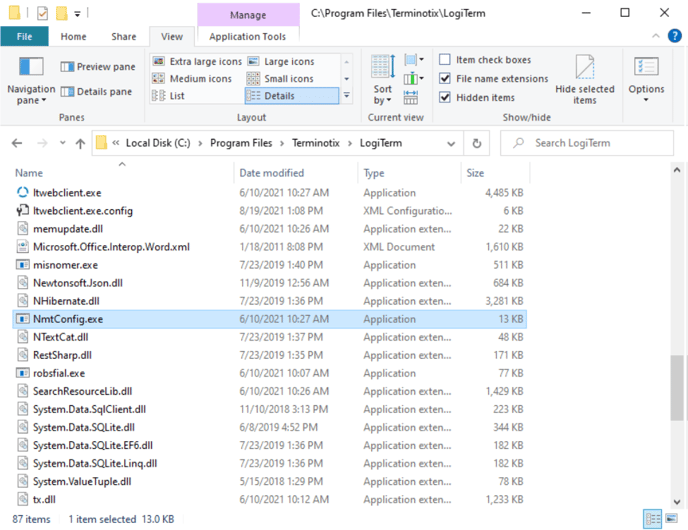The width and height of the screenshot is (688, 530).
Task: Move the layout gallery down one row
Action: 347,79
